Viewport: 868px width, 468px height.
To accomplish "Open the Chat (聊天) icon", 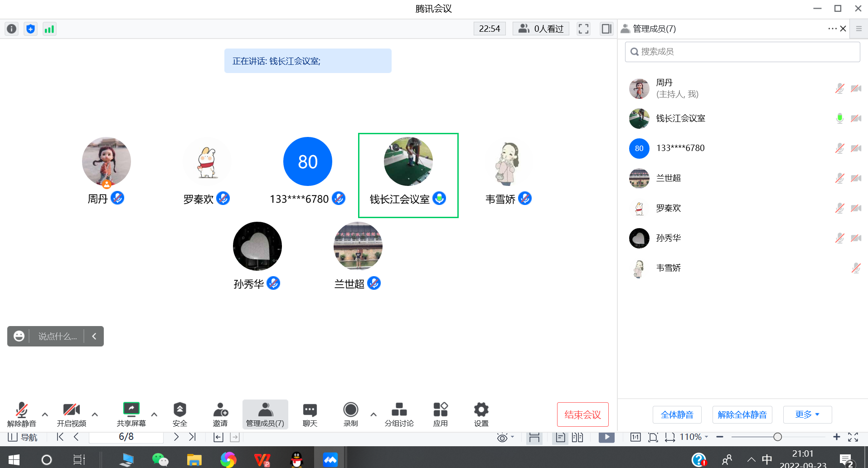I will [x=310, y=414].
